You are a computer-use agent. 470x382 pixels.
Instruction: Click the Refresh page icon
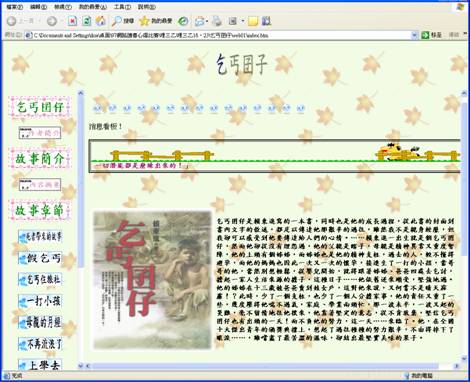click(87, 21)
